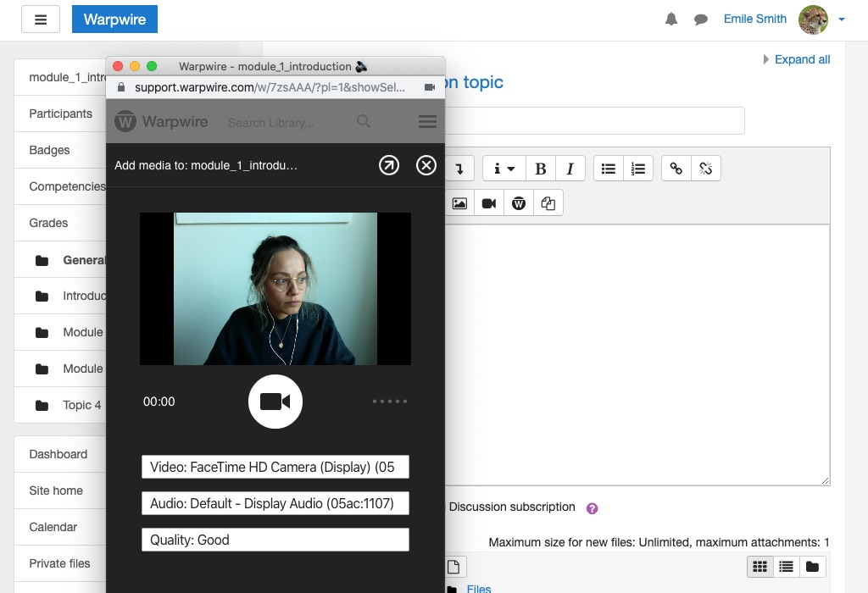Click the General folder icon
This screenshot has height=593, width=868.
tap(42, 261)
